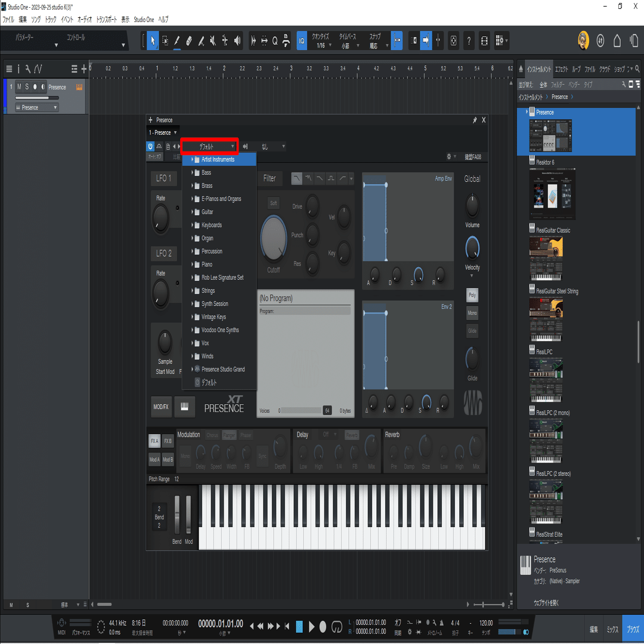
Task: Select the Arrow tool in the toolbar
Action: coord(153,41)
